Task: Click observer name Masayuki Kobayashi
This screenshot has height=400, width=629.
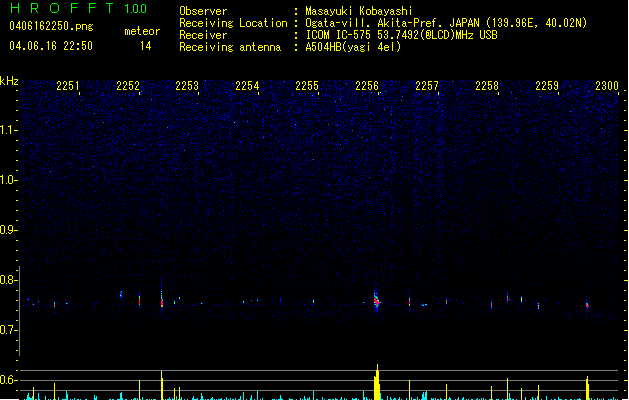Action: 359,11
